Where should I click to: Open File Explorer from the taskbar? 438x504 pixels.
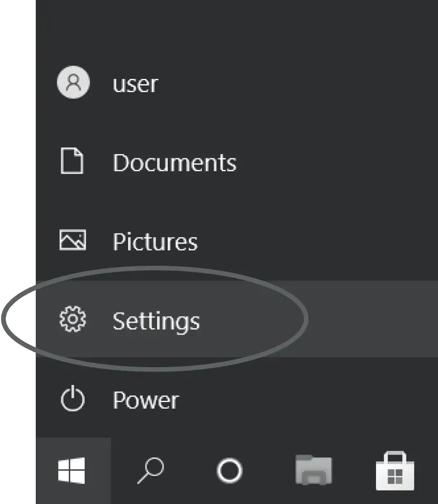pyautogui.click(x=313, y=470)
